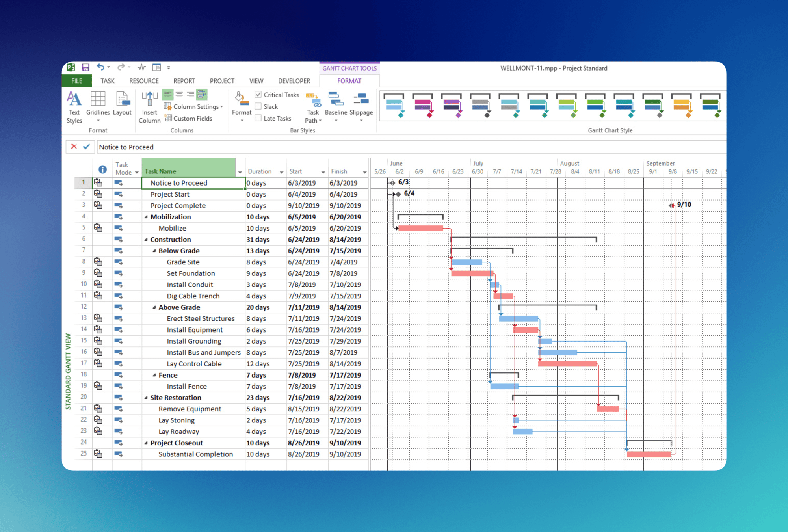
Task: Switch to the RESOURCE ribbon tab
Action: pyautogui.click(x=144, y=81)
